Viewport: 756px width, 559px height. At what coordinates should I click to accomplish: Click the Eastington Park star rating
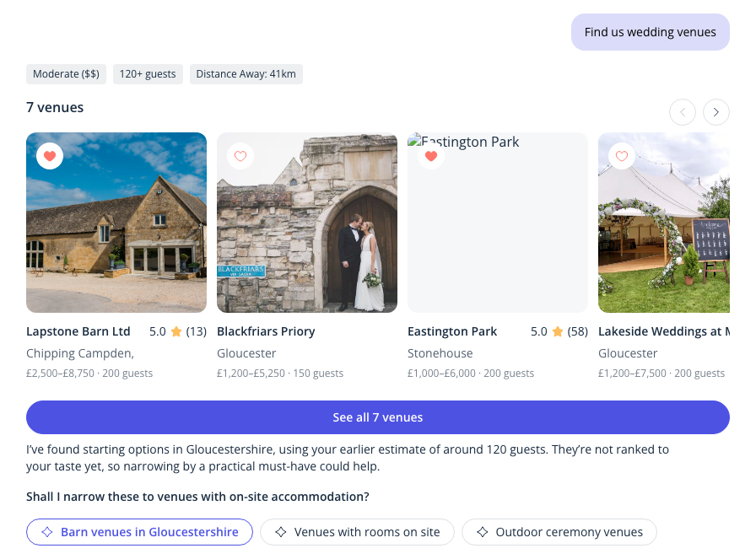tap(558, 331)
